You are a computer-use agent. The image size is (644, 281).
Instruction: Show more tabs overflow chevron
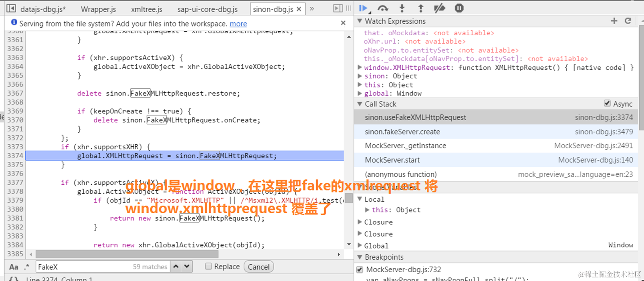pyautogui.click(x=312, y=8)
